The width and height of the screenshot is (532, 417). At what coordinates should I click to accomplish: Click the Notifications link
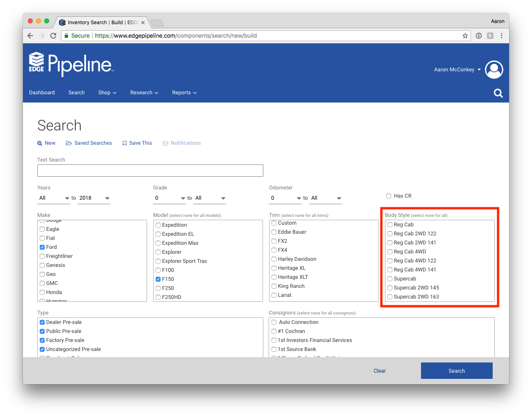[x=182, y=143]
